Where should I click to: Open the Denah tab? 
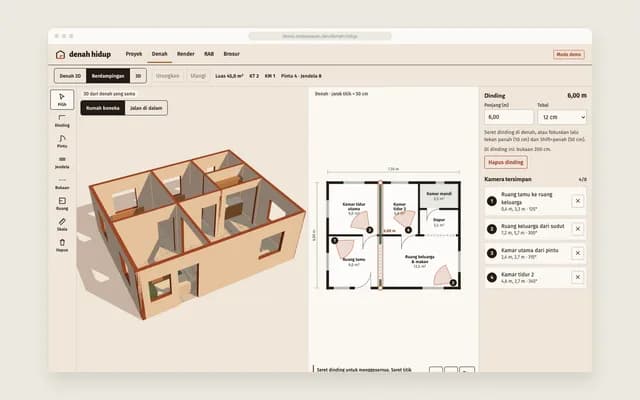[x=160, y=54]
